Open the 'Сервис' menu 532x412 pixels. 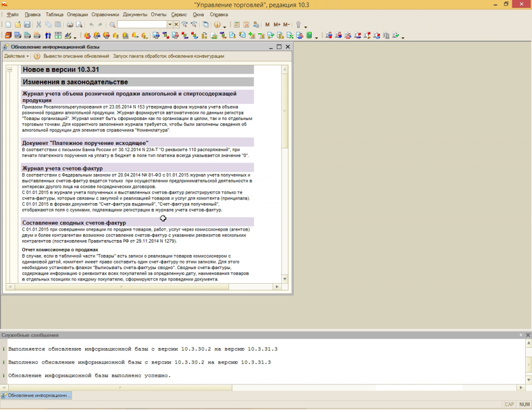point(179,15)
